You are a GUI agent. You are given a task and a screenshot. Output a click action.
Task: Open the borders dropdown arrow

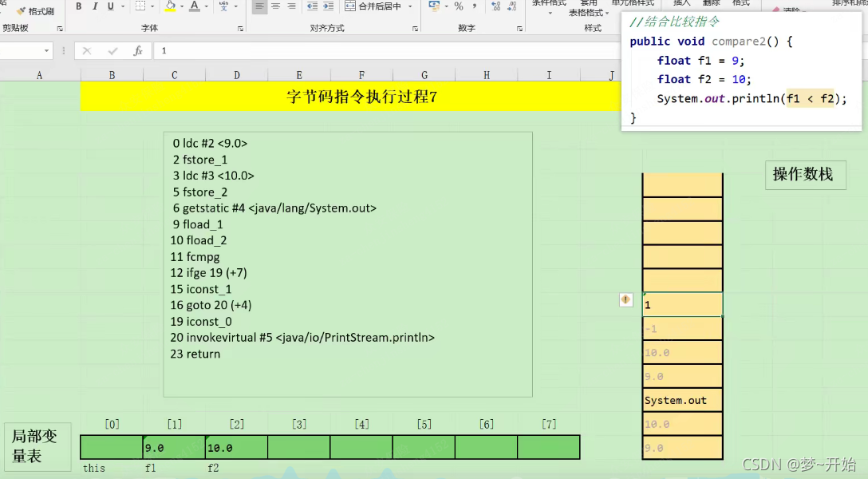(x=152, y=6)
